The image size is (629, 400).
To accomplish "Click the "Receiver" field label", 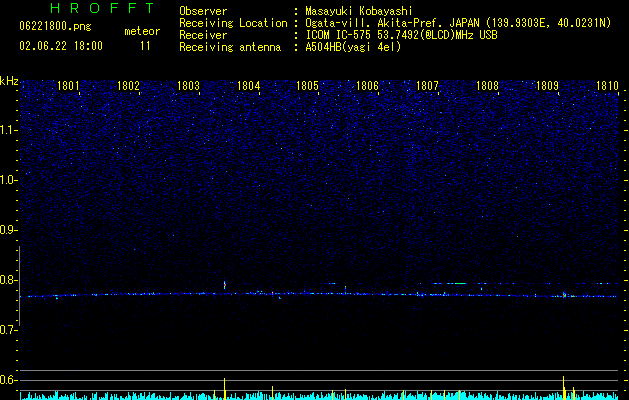I will click(x=203, y=35).
